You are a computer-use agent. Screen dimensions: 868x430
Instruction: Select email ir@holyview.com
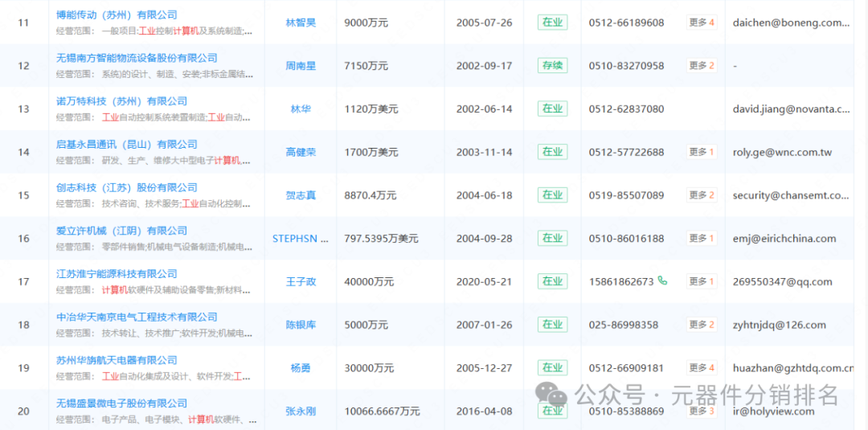click(773, 412)
